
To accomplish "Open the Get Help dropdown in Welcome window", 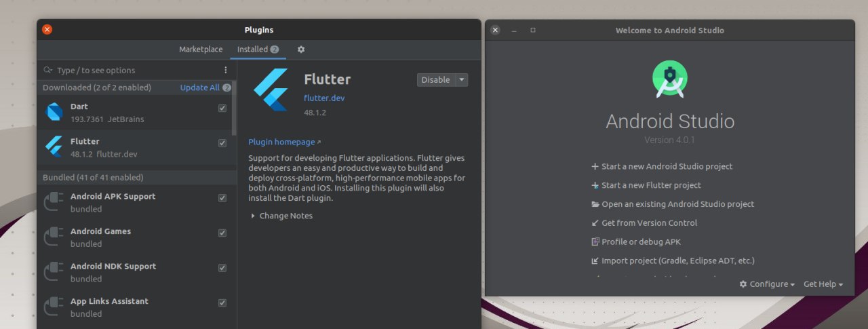I will tap(823, 284).
